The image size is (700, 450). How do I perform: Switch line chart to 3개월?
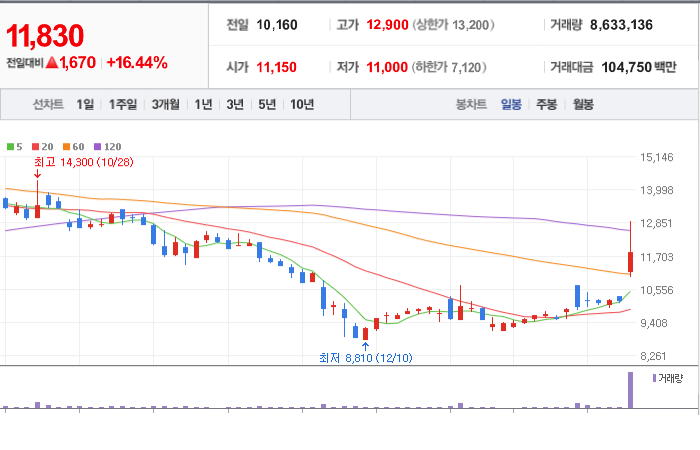point(166,104)
